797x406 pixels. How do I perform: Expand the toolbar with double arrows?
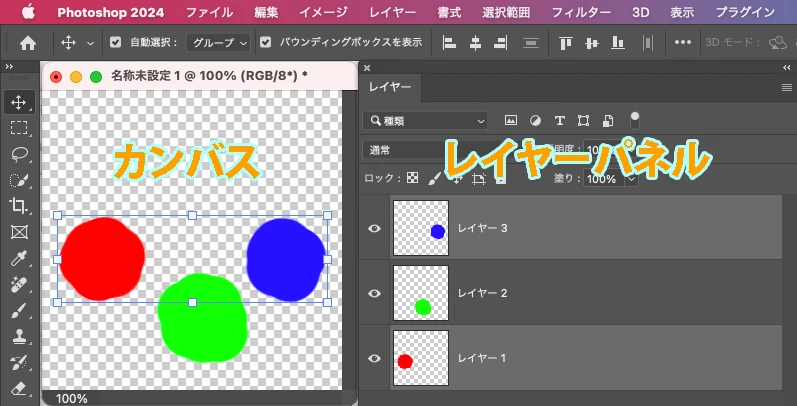[9, 67]
